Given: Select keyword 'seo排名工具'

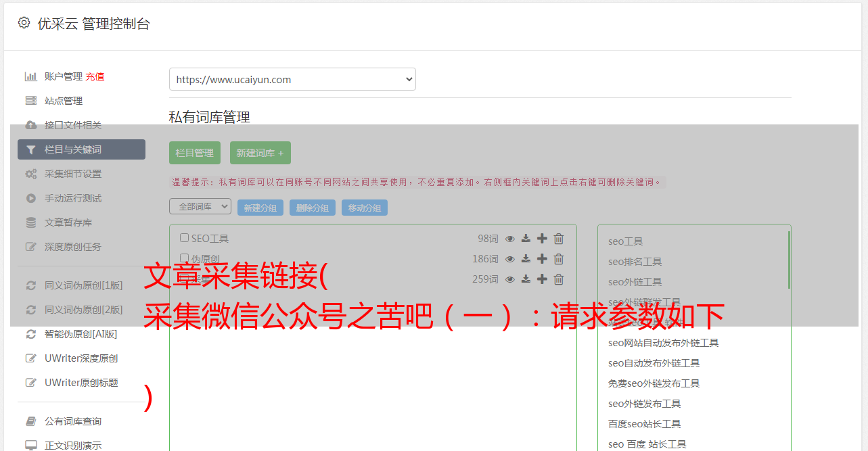Looking at the screenshot, I should pos(635,262).
